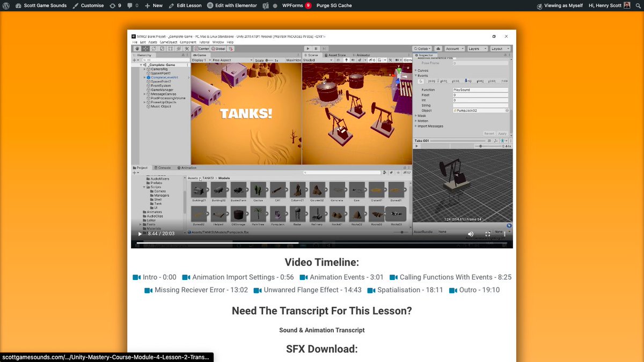Click the Unity editor Play button
The image size is (644, 362).
point(309,49)
